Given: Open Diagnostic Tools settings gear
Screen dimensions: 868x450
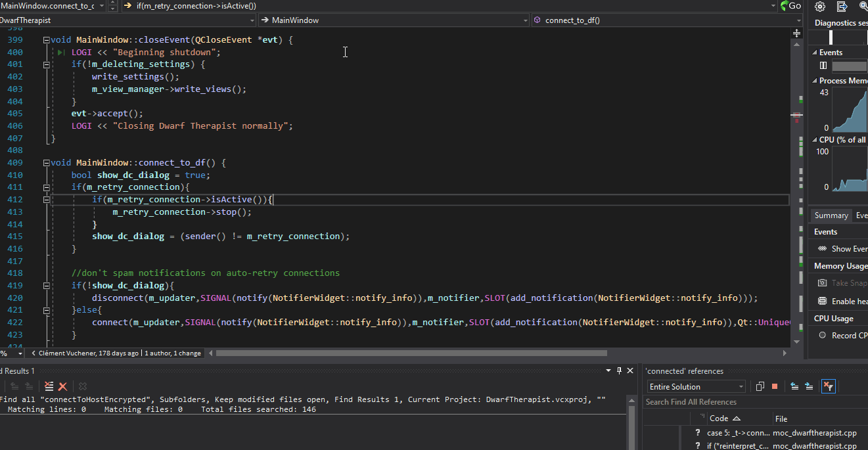Looking at the screenshot, I should [820, 7].
